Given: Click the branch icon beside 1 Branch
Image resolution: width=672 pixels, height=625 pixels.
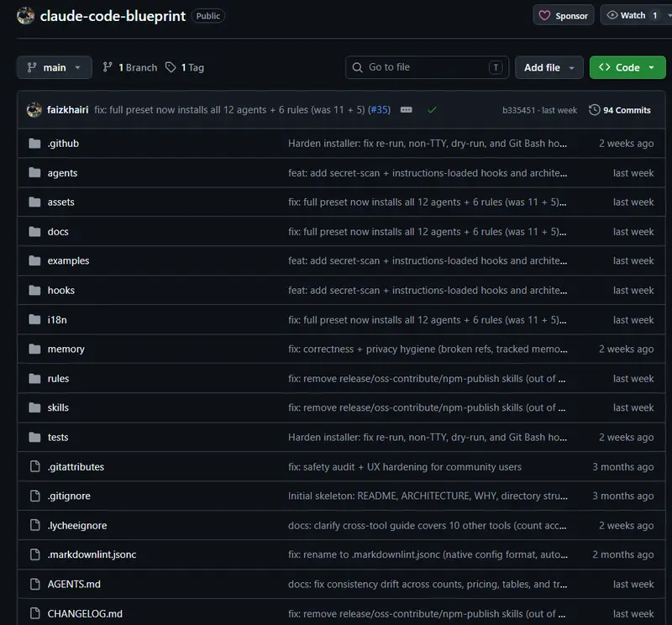Looking at the screenshot, I should tap(108, 67).
